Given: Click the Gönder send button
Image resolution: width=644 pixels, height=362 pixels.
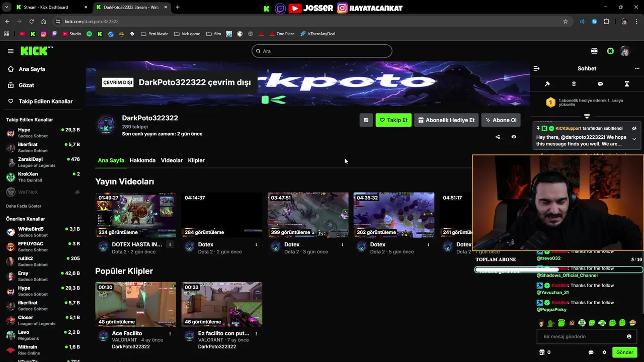Looking at the screenshot, I should (625, 352).
